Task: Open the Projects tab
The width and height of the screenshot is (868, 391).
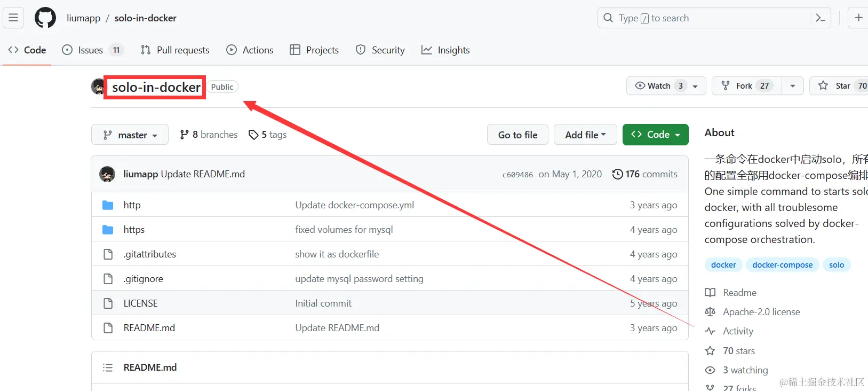Action: 314,50
